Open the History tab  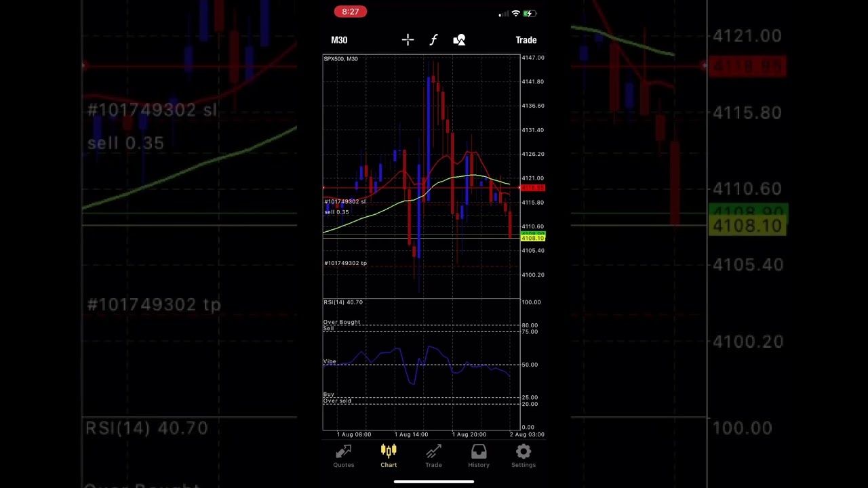point(479,456)
